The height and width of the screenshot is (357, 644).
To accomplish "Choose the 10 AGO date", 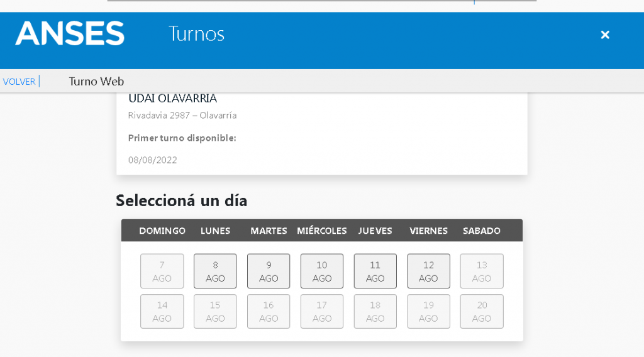I will coord(322,271).
